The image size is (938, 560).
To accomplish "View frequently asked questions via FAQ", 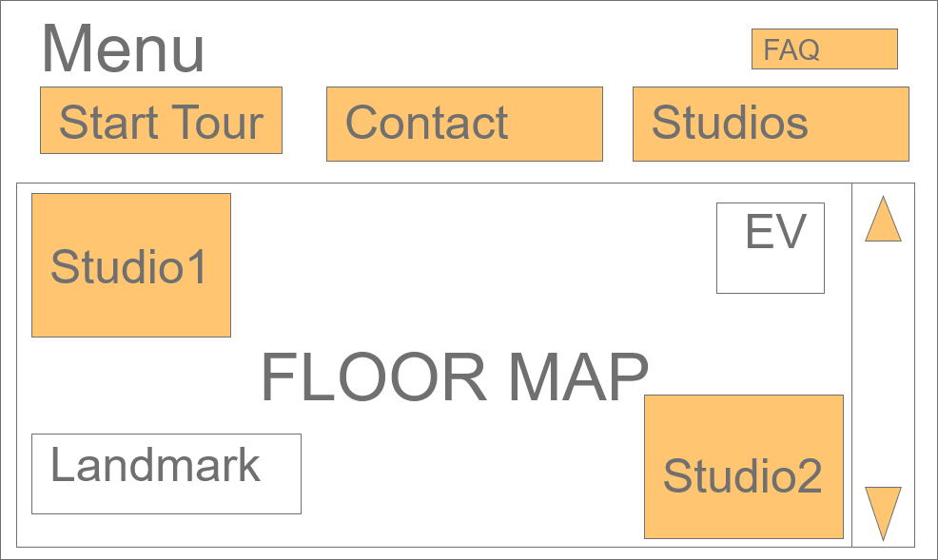I will pyautogui.click(x=824, y=49).
